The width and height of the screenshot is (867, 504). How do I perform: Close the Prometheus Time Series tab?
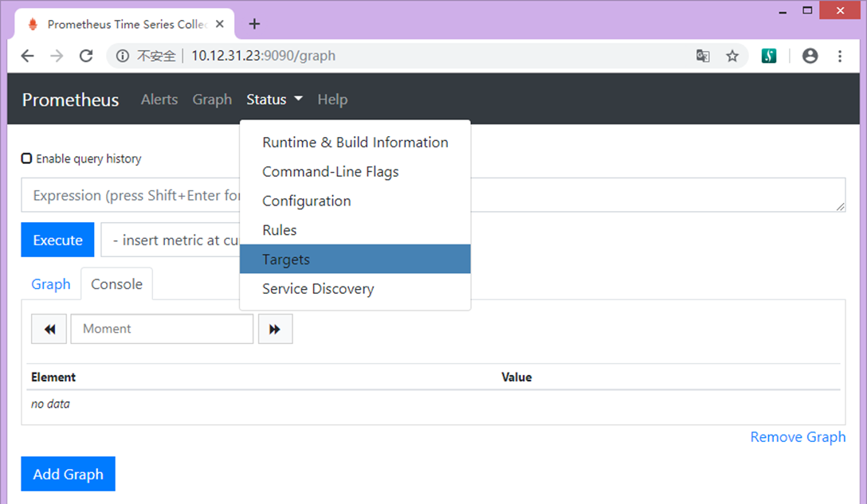pos(219,24)
